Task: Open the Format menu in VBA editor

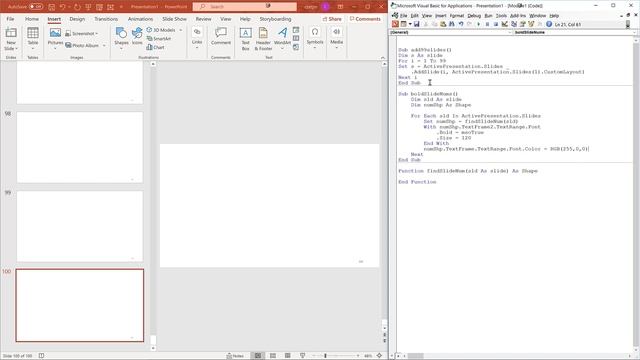Action: coord(457,16)
